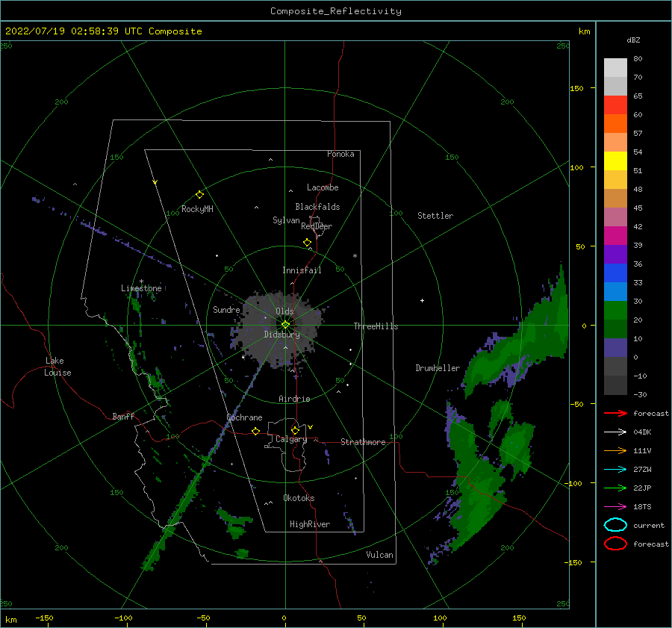This screenshot has width=672, height=628.
Task: Pick the magenta 39–42 dBZ swatch
Action: 615,236
